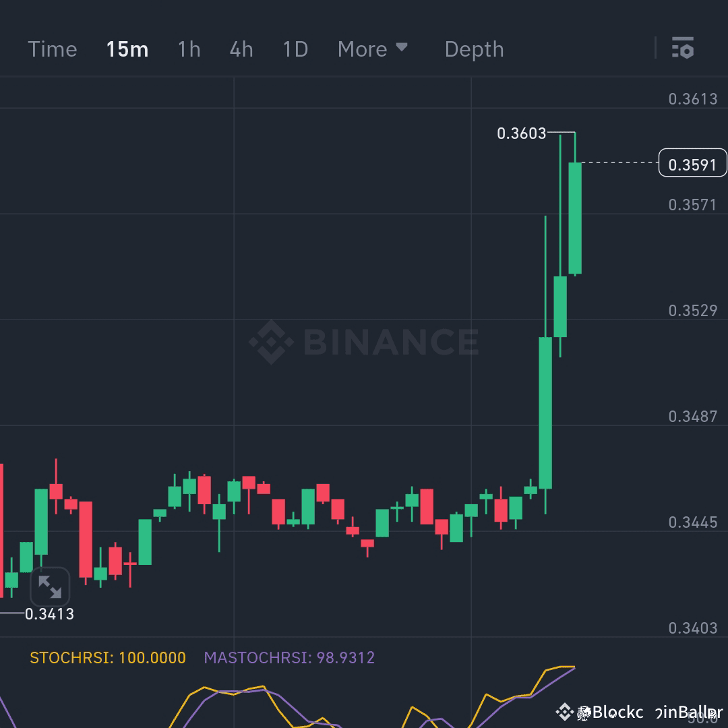Select the 1D interval
The width and height of the screenshot is (728, 728).
click(295, 49)
